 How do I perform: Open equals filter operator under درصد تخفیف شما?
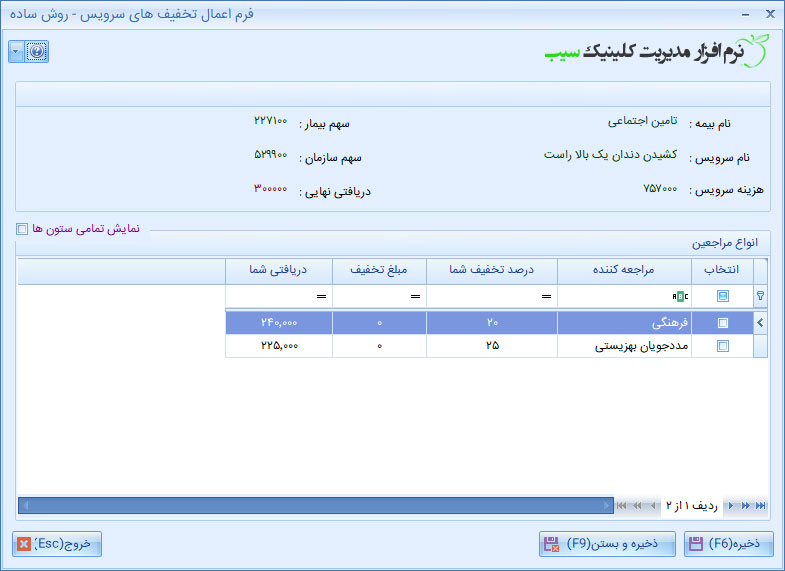[x=546, y=297]
